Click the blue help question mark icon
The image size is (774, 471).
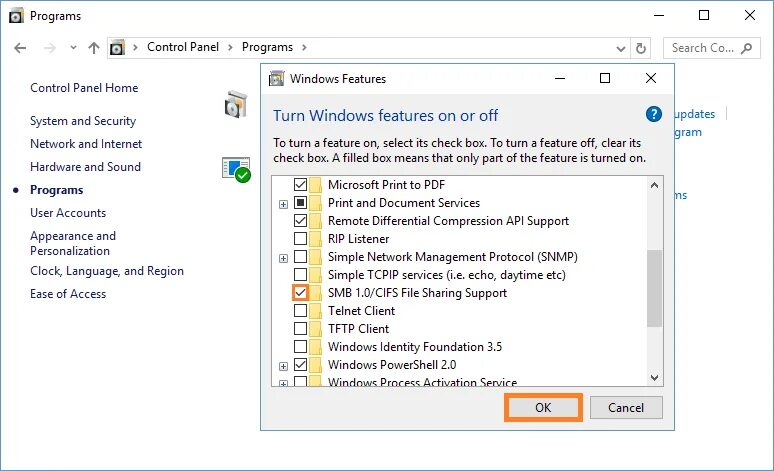654,115
